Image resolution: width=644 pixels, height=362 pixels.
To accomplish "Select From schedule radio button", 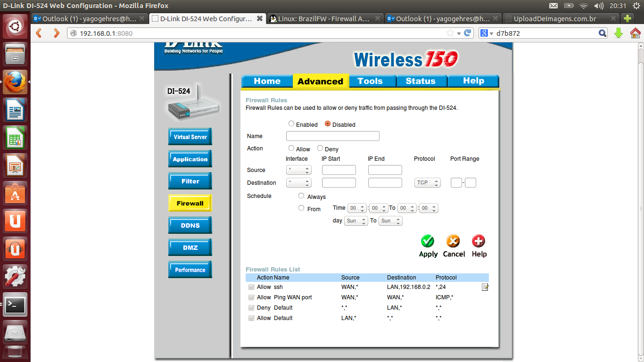I will [x=301, y=208].
